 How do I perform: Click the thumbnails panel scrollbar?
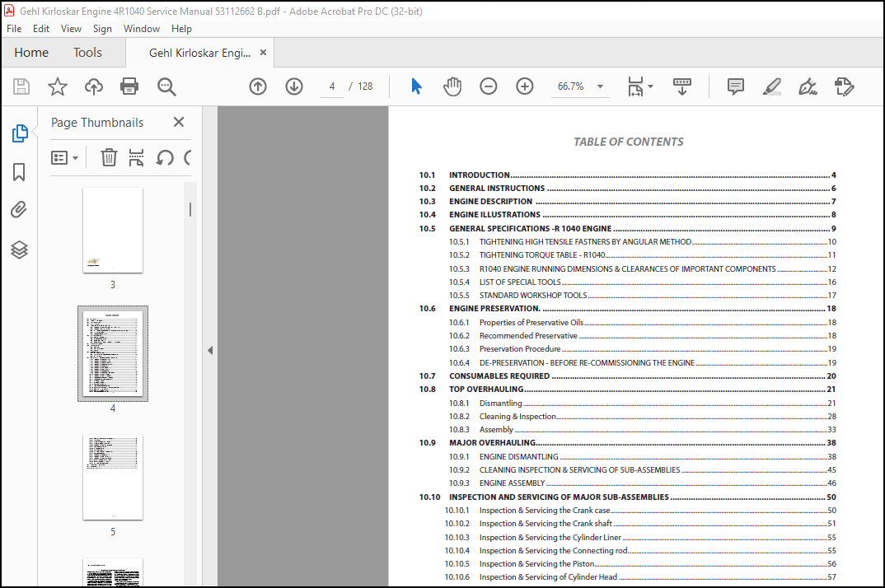[x=190, y=209]
